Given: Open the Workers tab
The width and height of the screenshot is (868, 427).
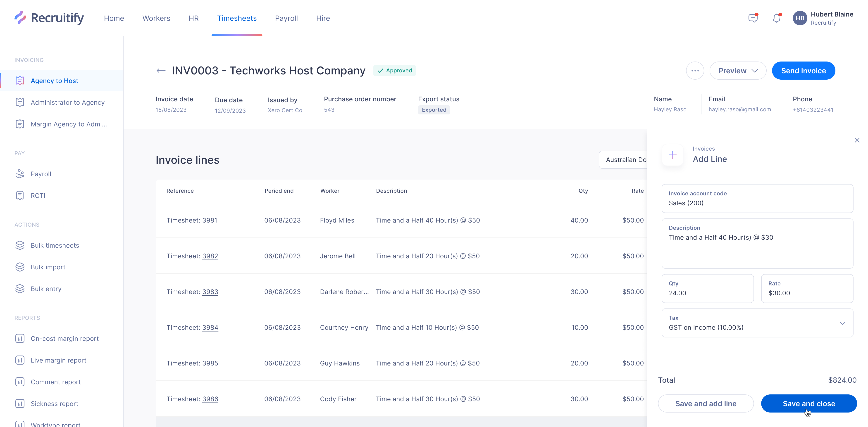Looking at the screenshot, I should click(x=156, y=18).
